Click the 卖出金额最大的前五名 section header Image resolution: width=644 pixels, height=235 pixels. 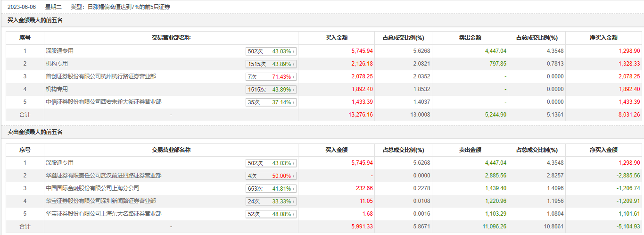tap(35, 132)
